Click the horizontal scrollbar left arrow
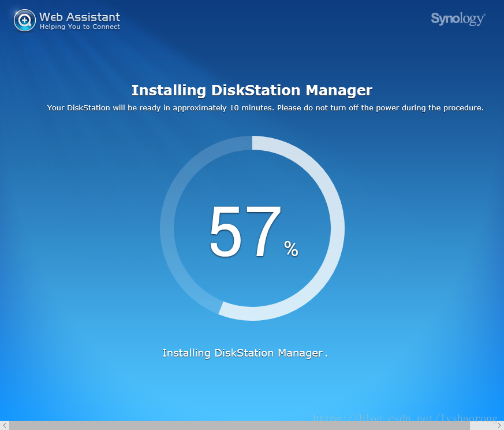 click(4, 425)
